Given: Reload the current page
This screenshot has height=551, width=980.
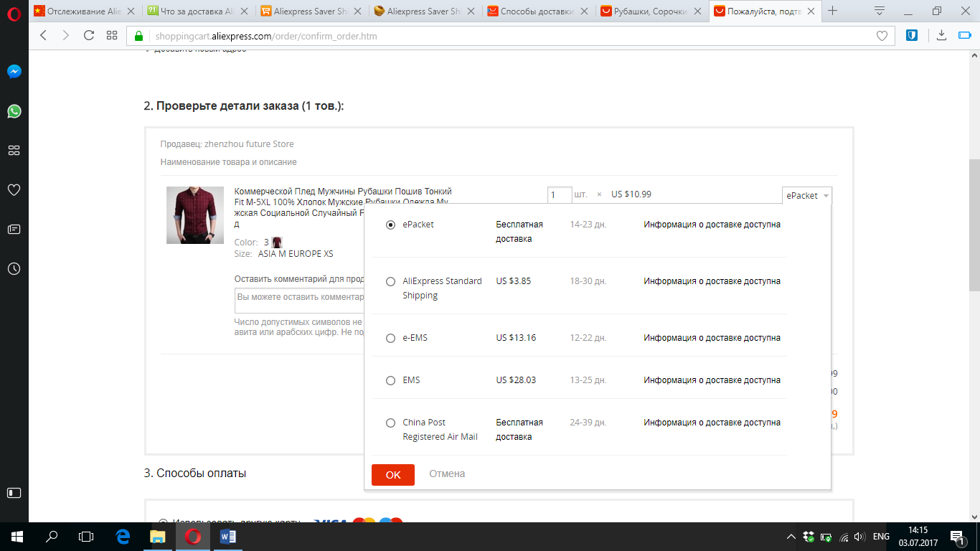Looking at the screenshot, I should (89, 36).
